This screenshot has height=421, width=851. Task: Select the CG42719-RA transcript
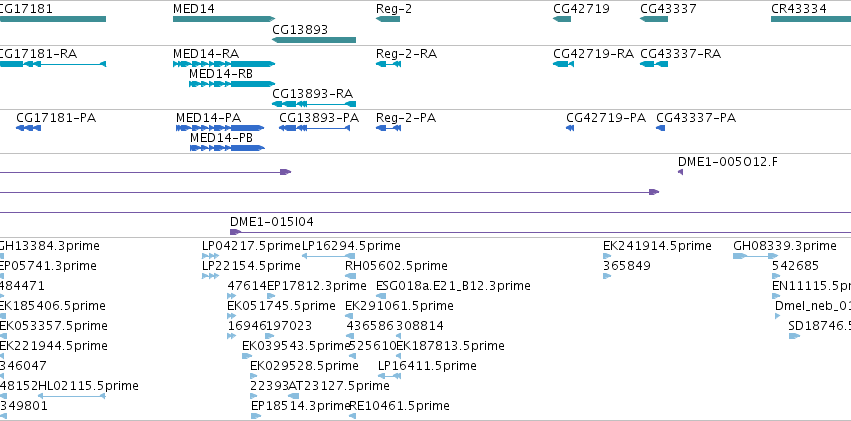pos(563,64)
